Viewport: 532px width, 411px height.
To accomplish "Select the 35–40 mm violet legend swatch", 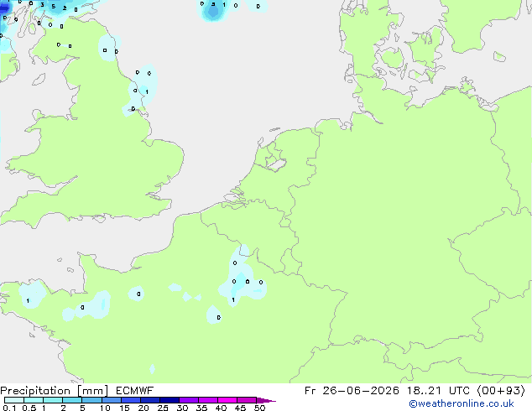I will [x=208, y=400].
